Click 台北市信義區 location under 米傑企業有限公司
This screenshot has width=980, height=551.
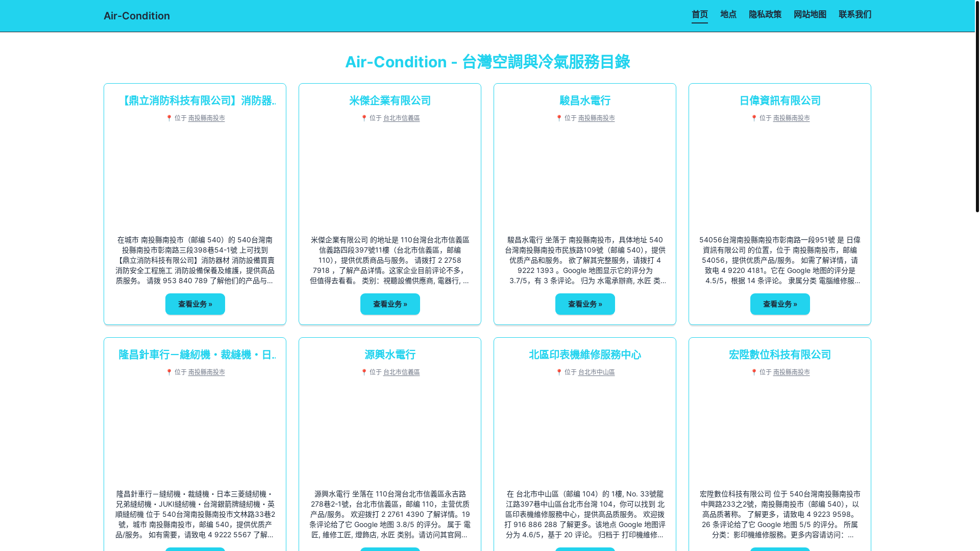tap(402, 118)
